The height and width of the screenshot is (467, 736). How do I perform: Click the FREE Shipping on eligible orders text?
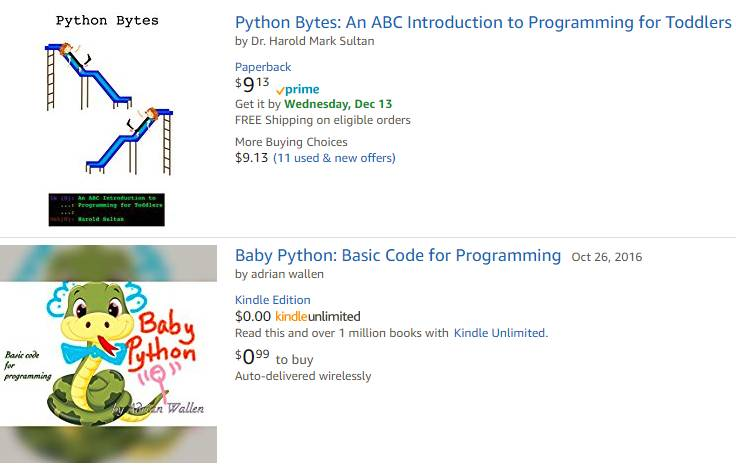click(323, 120)
